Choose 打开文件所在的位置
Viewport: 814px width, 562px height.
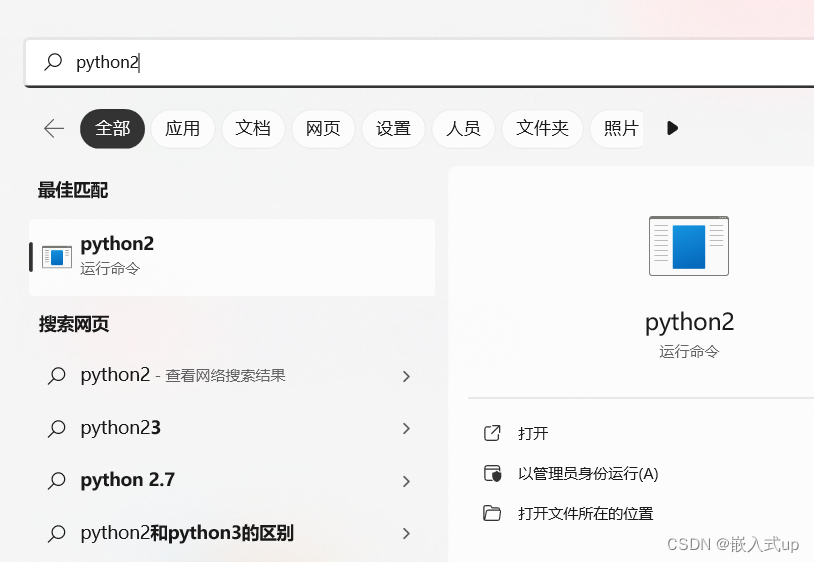586,514
